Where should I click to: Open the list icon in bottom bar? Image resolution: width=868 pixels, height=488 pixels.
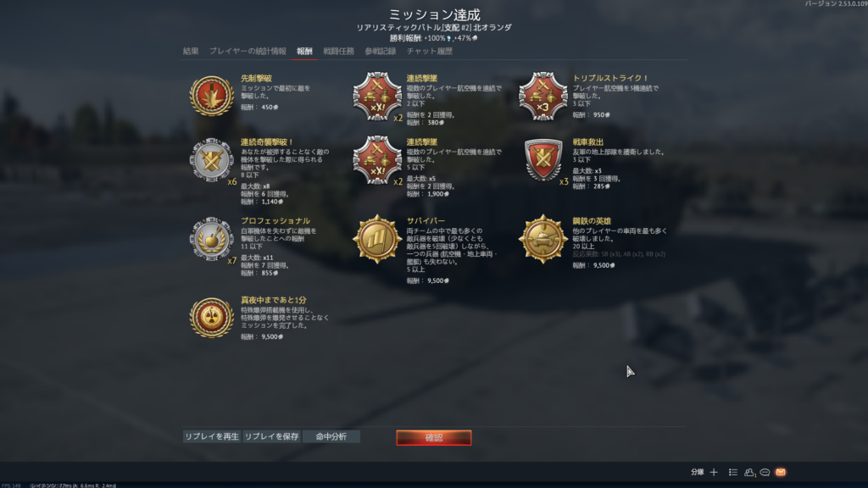pos(733,472)
